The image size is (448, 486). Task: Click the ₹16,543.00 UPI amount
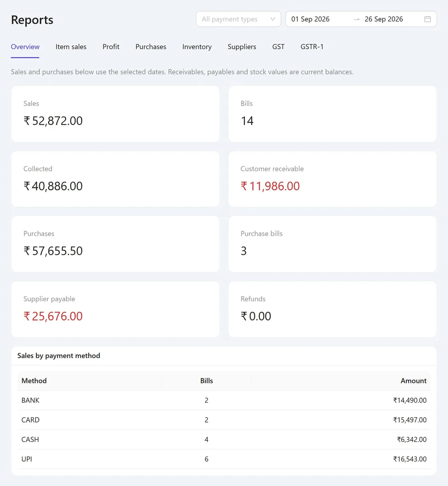point(410,459)
